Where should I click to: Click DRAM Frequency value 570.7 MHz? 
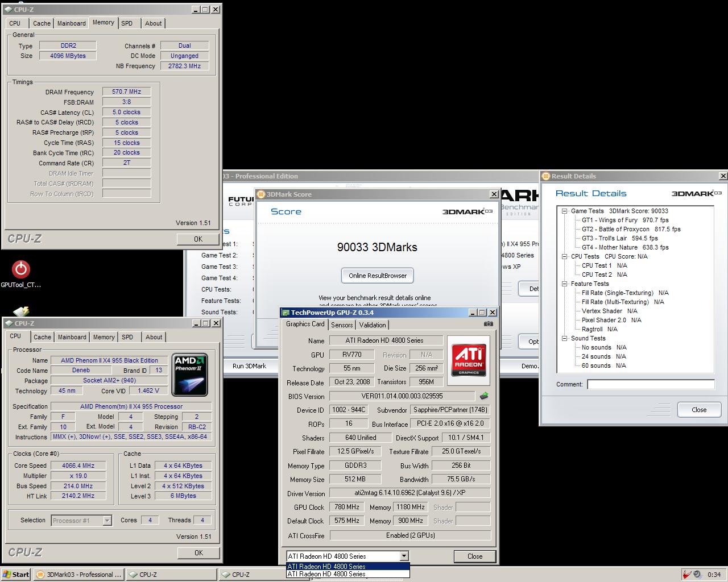point(126,92)
